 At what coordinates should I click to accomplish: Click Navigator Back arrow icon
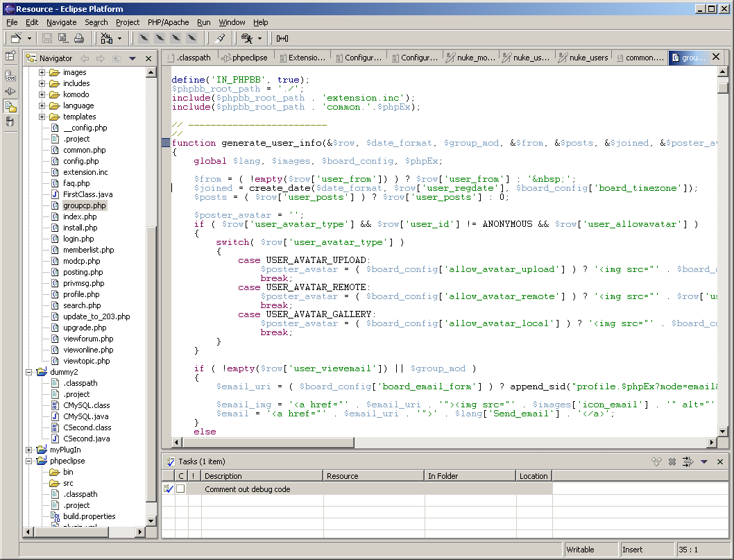85,58
